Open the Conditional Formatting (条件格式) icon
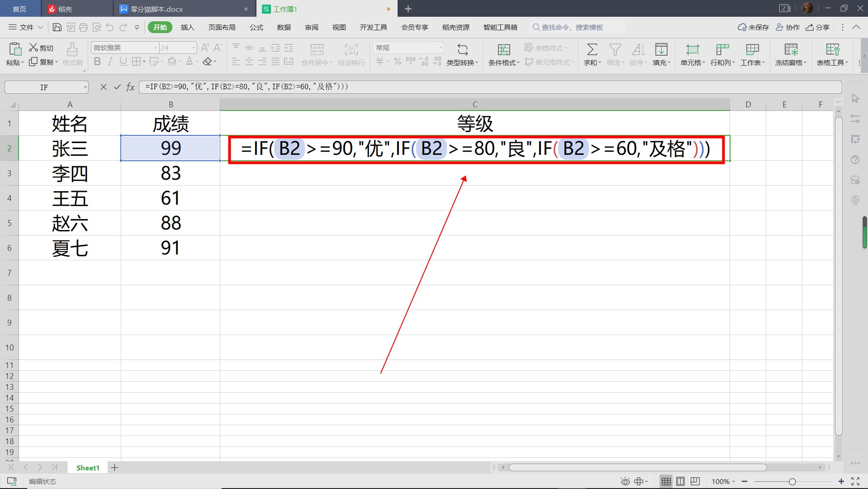Viewport: 868px width, 489px height. point(503,49)
